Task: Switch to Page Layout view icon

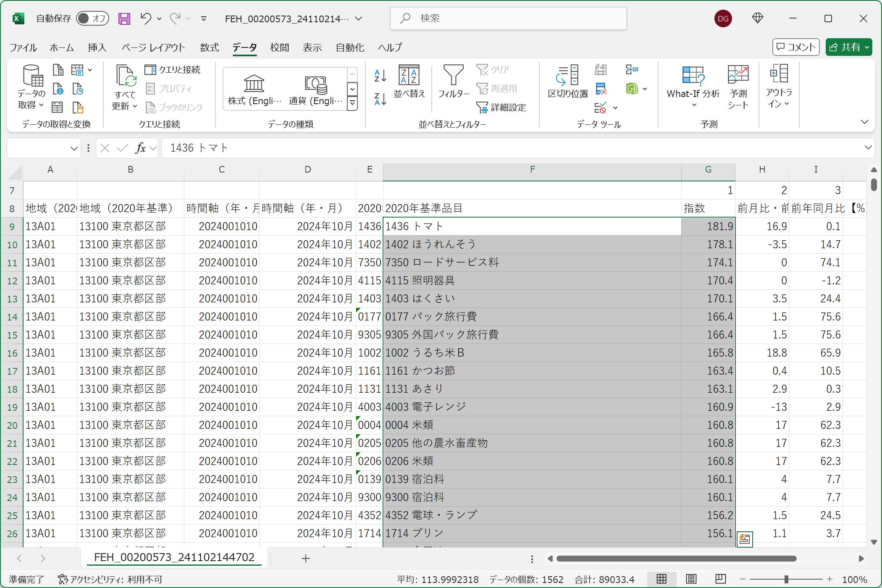Action: tap(691, 579)
